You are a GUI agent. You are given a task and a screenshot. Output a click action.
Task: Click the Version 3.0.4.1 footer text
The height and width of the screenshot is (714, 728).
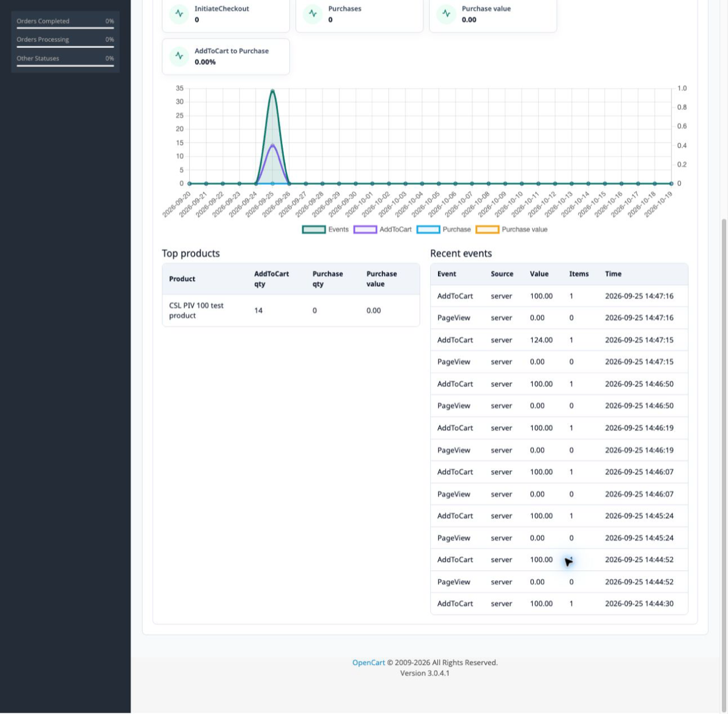(x=425, y=673)
